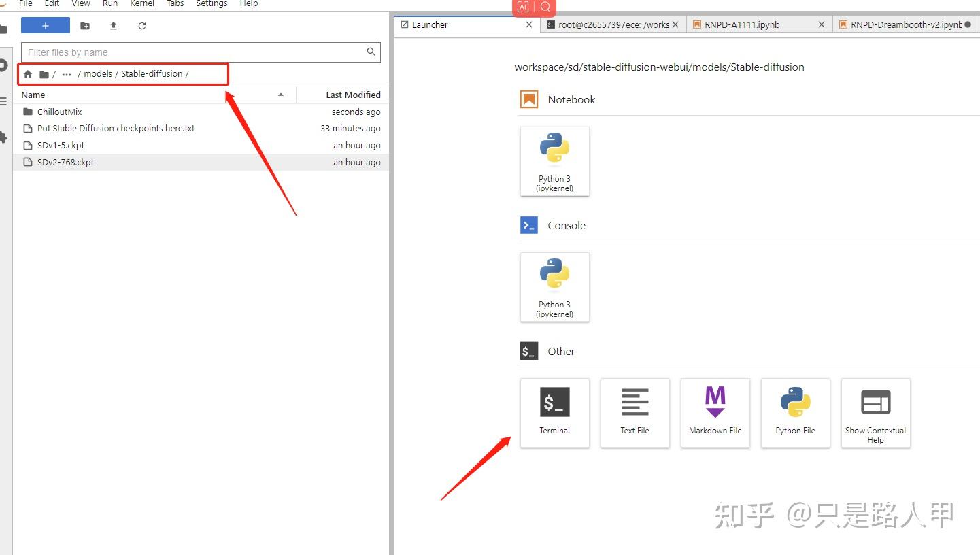980x555 pixels.
Task: Click the 'seconds ago' modified time for ChilloutMix
Action: 356,112
